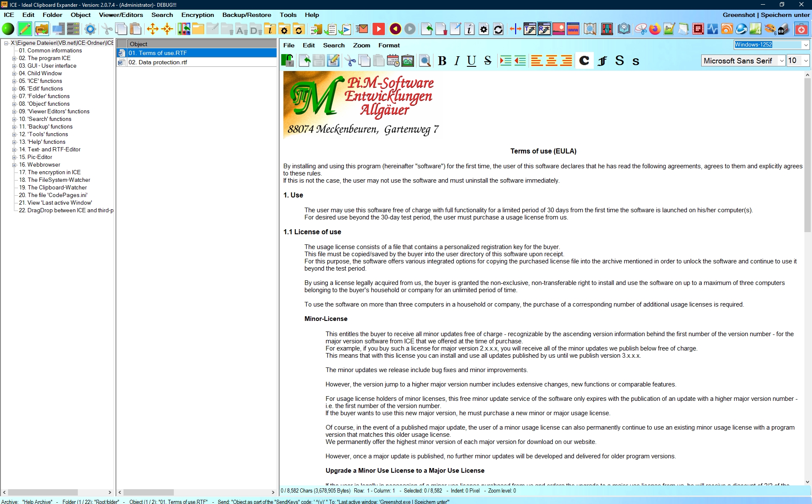Image resolution: width=812 pixels, height=504 pixels.
Task: Expand the '05. ICE functions' tree node
Action: [14, 81]
